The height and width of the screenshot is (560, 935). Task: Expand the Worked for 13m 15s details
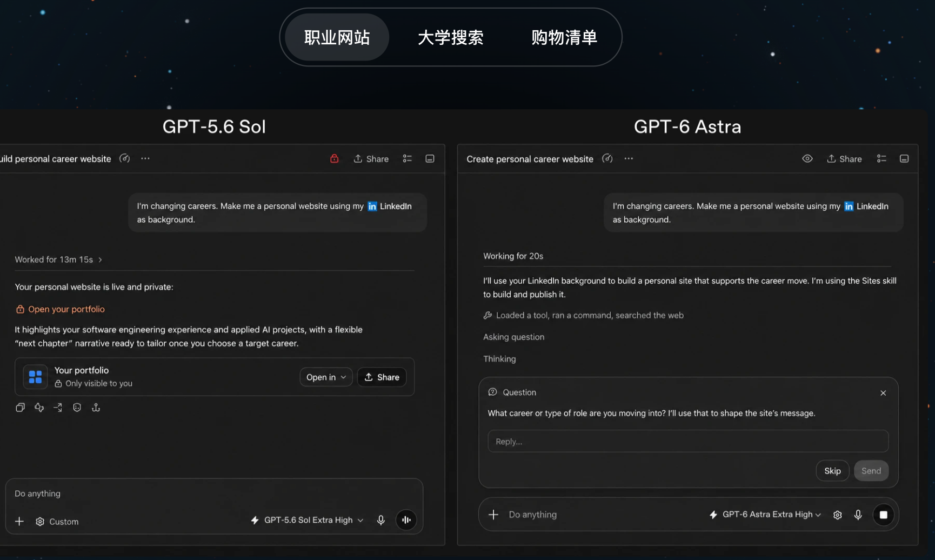[58, 259]
